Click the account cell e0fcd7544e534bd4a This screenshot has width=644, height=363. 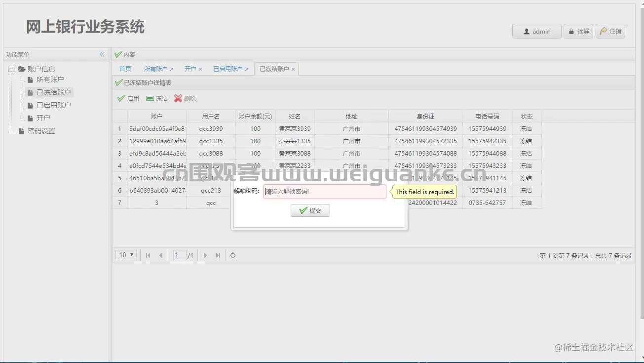pyautogui.click(x=156, y=165)
